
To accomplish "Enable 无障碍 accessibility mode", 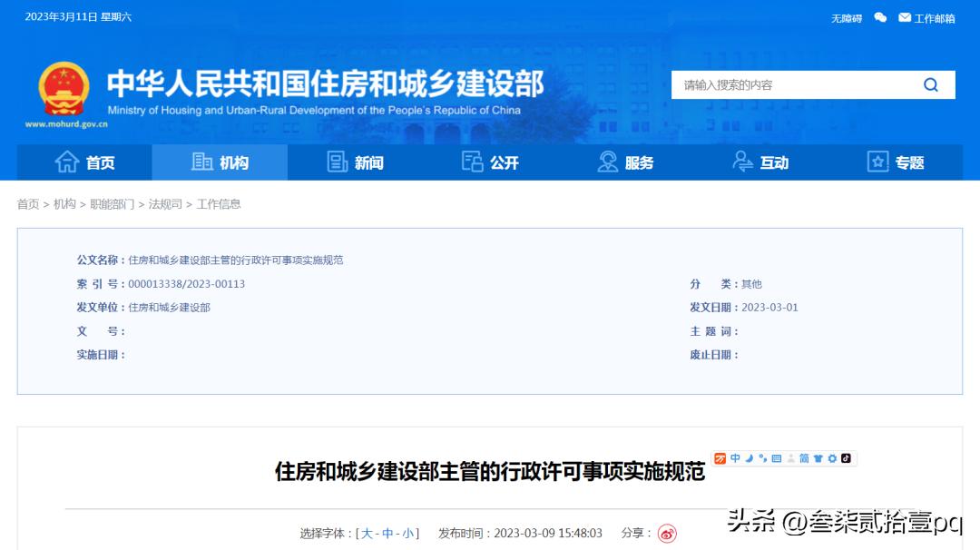I will pos(848,17).
